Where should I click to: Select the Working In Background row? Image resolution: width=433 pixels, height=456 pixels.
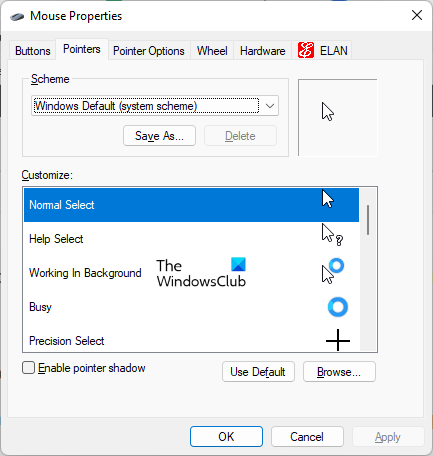[191, 273]
